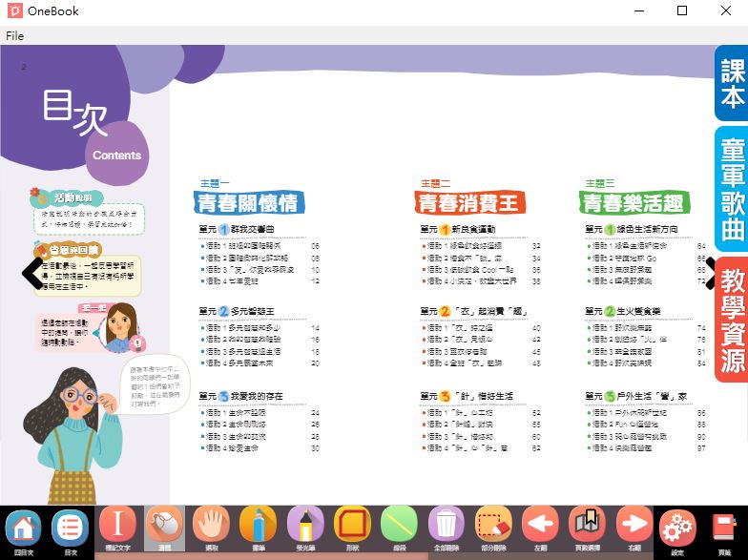The width and height of the screenshot is (748, 560).
Task: Go to previous page with left arrow button
Action: (541, 524)
